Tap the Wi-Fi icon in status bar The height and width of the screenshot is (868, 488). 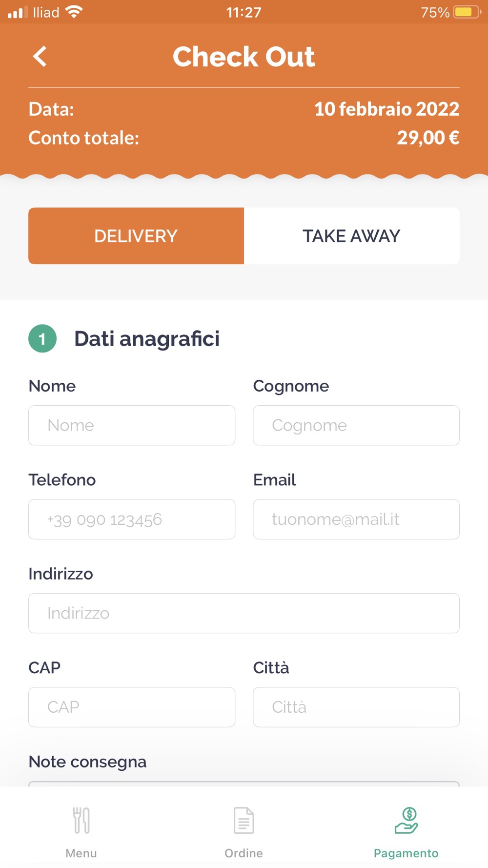click(74, 12)
